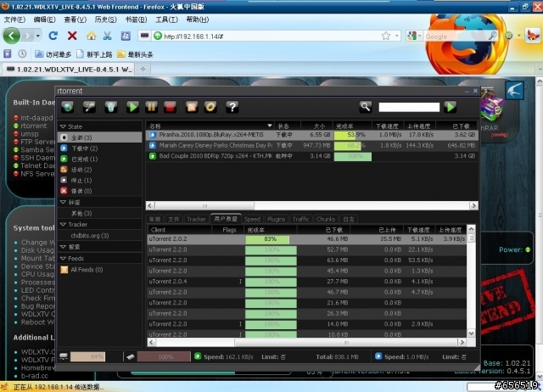This screenshot has width=543, height=392.
Task: Pause the torrent with pause icon
Action: pos(151,107)
